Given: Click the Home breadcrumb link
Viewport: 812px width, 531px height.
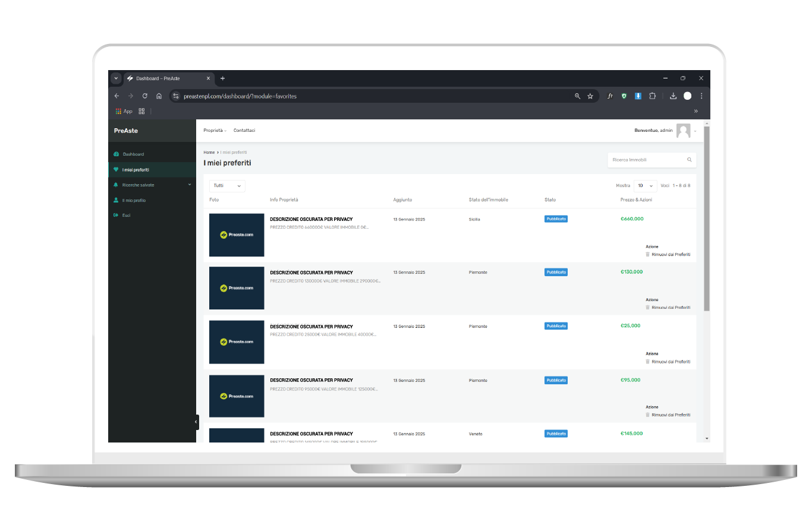Looking at the screenshot, I should (x=209, y=153).
